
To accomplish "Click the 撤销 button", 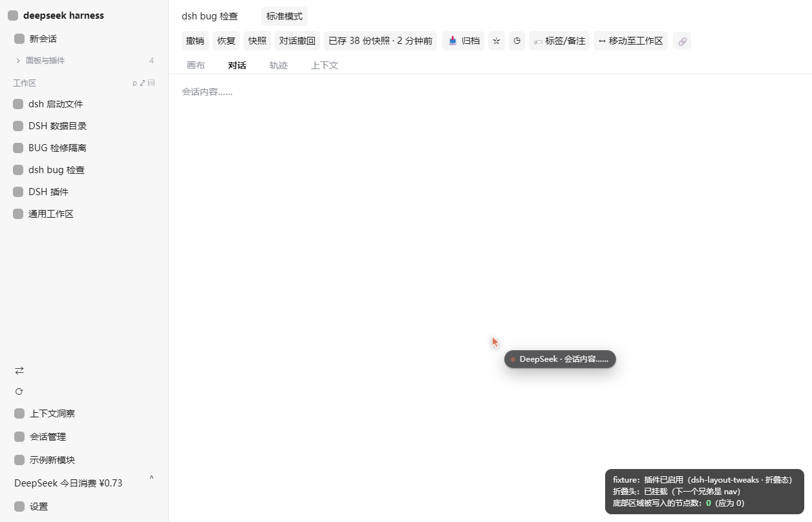I will [195, 41].
